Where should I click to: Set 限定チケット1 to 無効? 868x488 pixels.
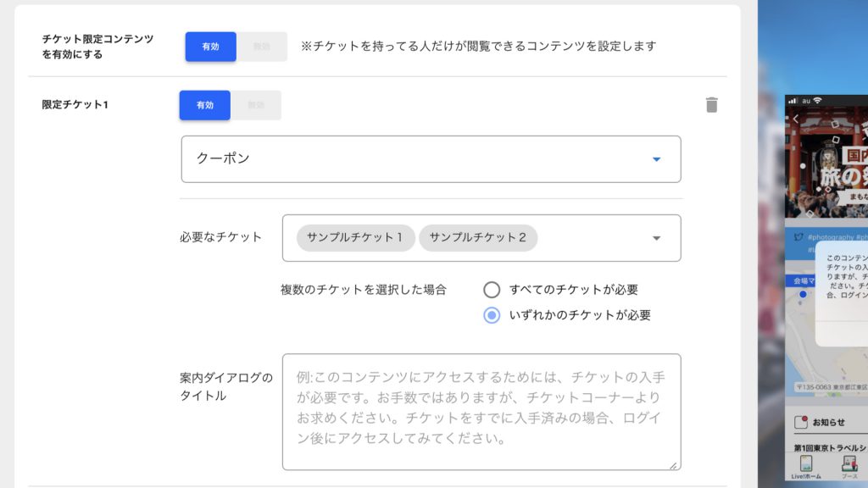tap(256, 105)
